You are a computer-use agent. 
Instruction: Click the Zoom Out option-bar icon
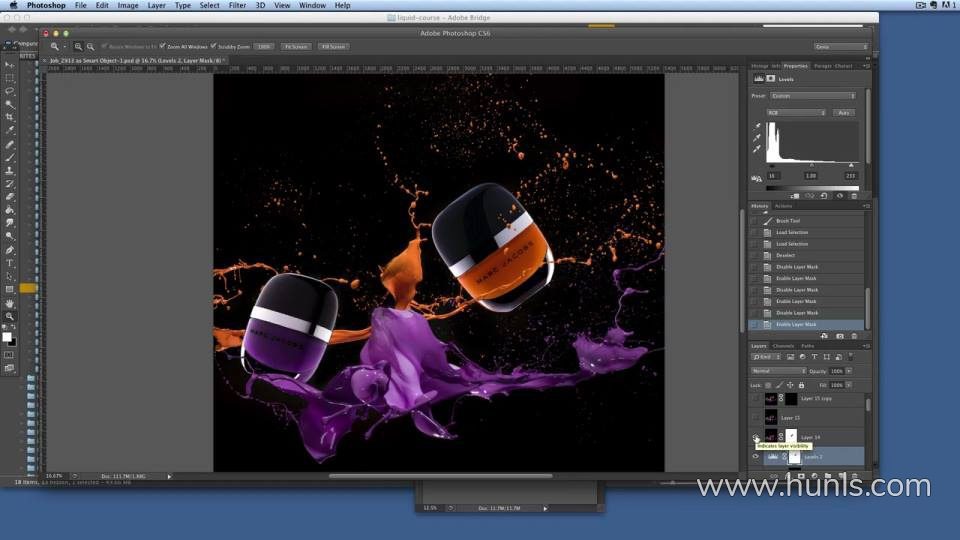point(91,47)
